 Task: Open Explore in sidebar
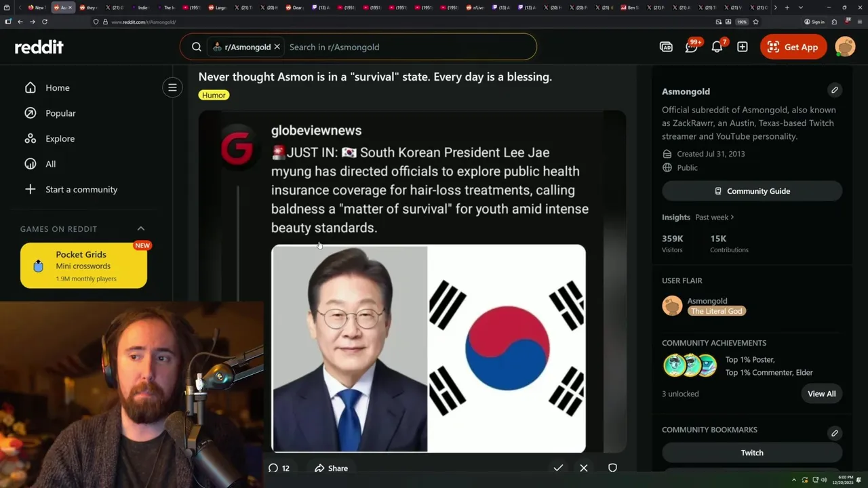[x=50, y=138]
